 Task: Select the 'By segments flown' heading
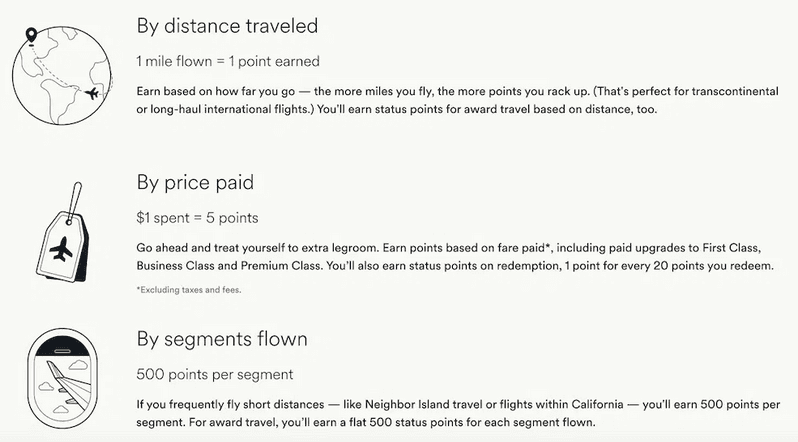222,339
